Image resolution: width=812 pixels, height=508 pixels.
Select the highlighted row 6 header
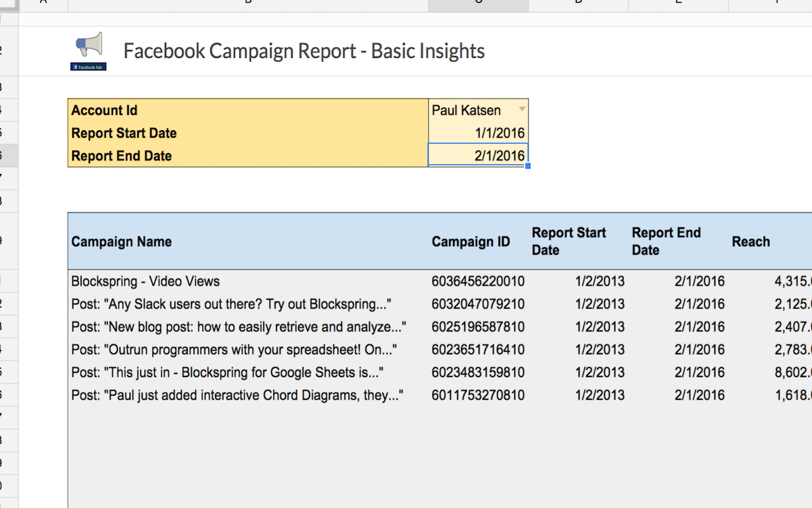pos(9,156)
